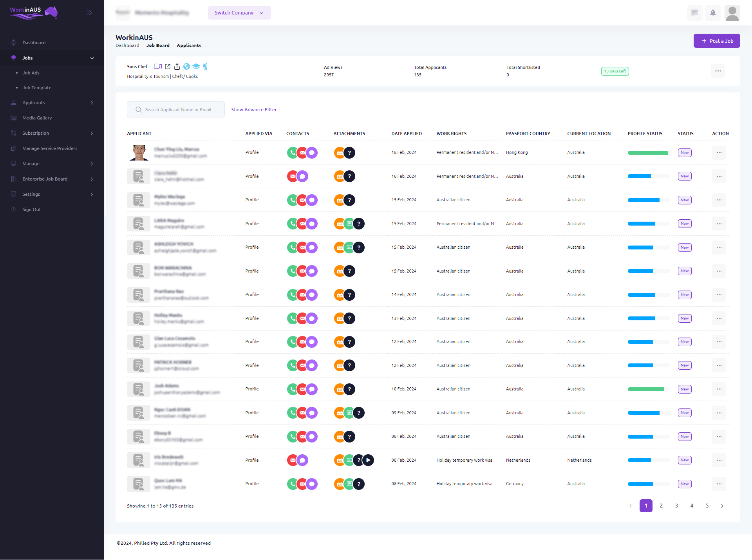
Task: Open the green document icon in the Germany row
Action: click(x=349, y=484)
